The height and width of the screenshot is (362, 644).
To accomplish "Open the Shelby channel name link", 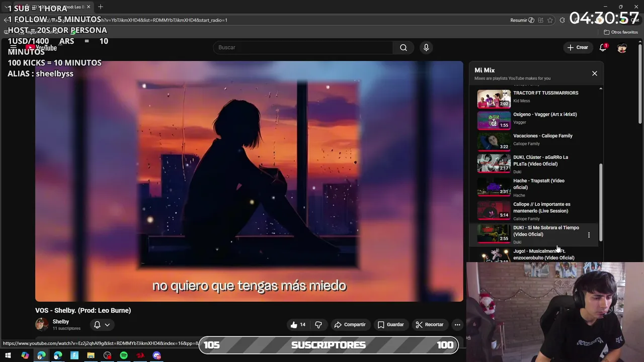I will point(61,322).
